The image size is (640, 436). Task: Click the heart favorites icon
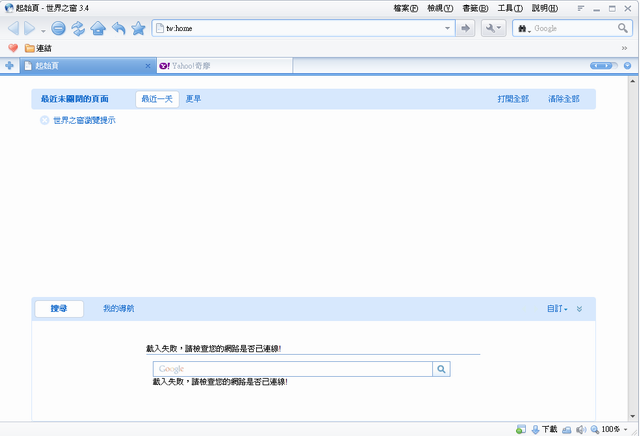point(13,48)
